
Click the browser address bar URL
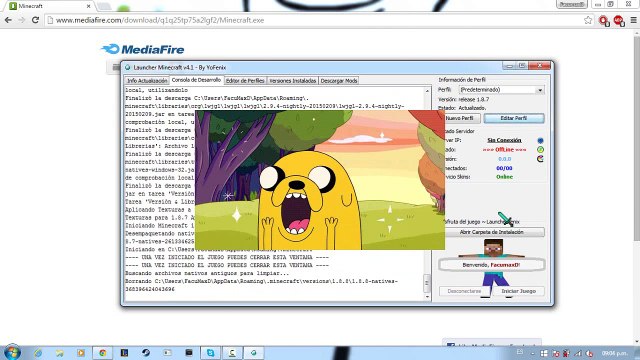160,20
